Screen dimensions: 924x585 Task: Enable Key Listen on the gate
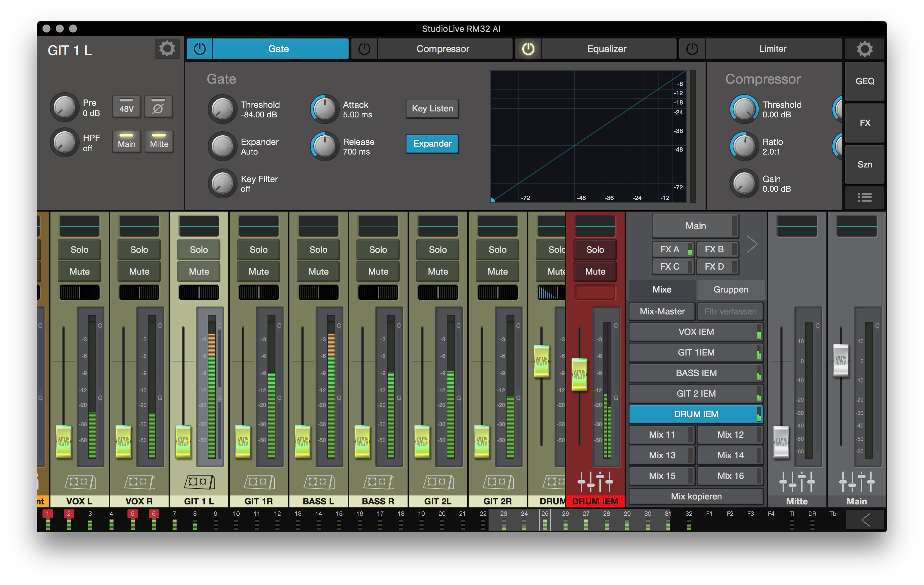pyautogui.click(x=432, y=108)
